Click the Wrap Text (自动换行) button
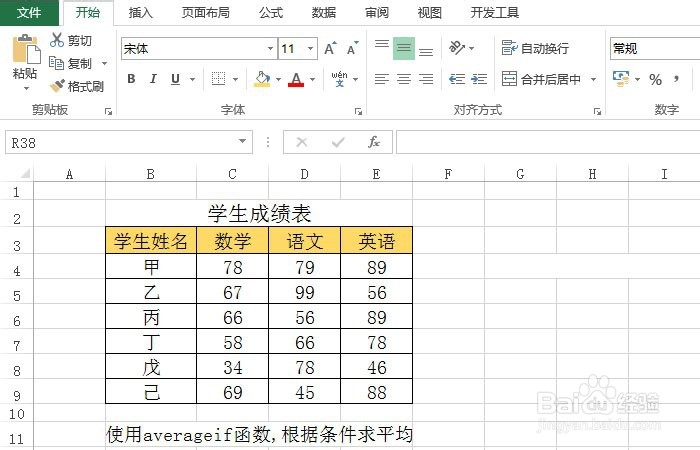This screenshot has height=450, width=700. (535, 48)
